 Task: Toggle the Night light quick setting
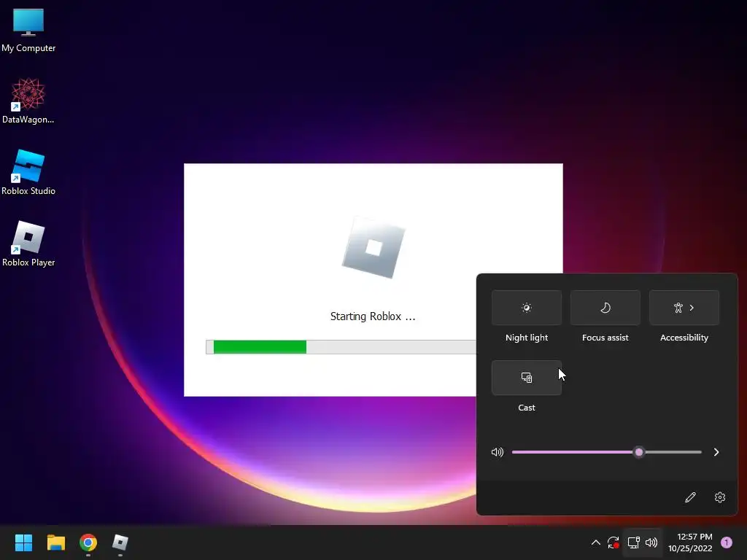click(527, 308)
